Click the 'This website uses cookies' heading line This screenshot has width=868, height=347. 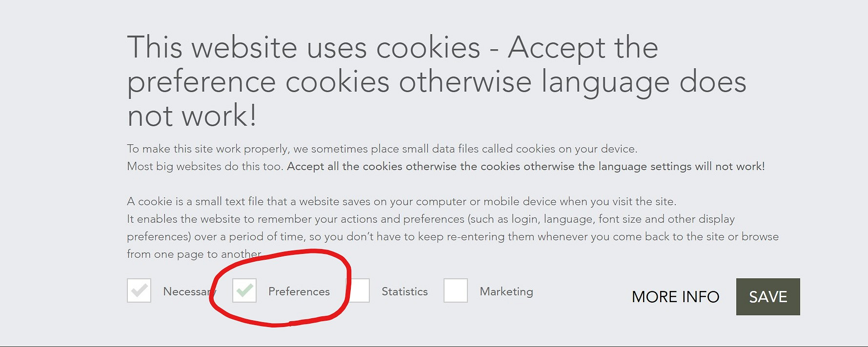(393, 47)
